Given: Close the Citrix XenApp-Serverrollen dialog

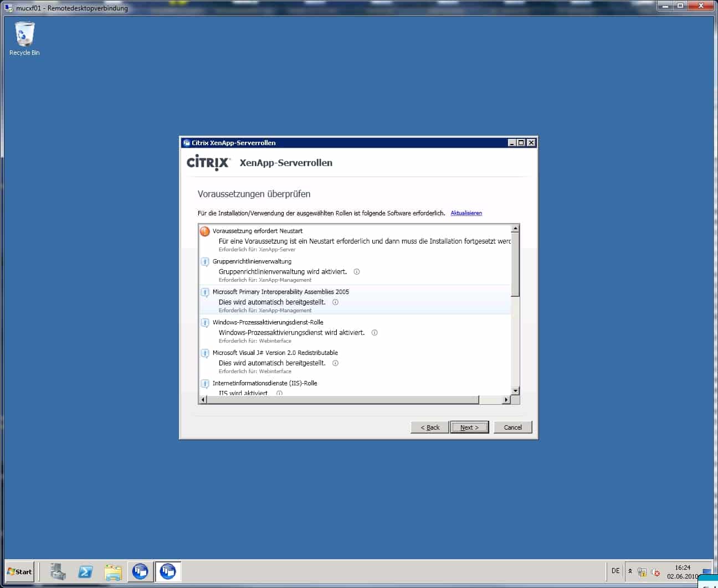Looking at the screenshot, I should click(x=531, y=143).
